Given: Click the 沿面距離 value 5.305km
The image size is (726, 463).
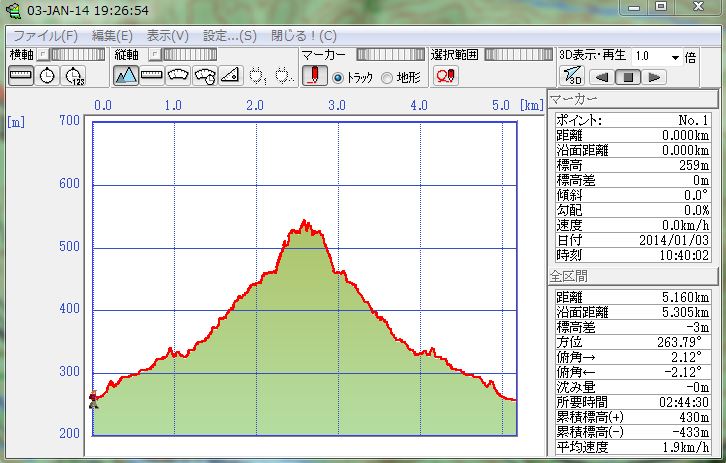Looking at the screenshot, I should [x=685, y=312].
